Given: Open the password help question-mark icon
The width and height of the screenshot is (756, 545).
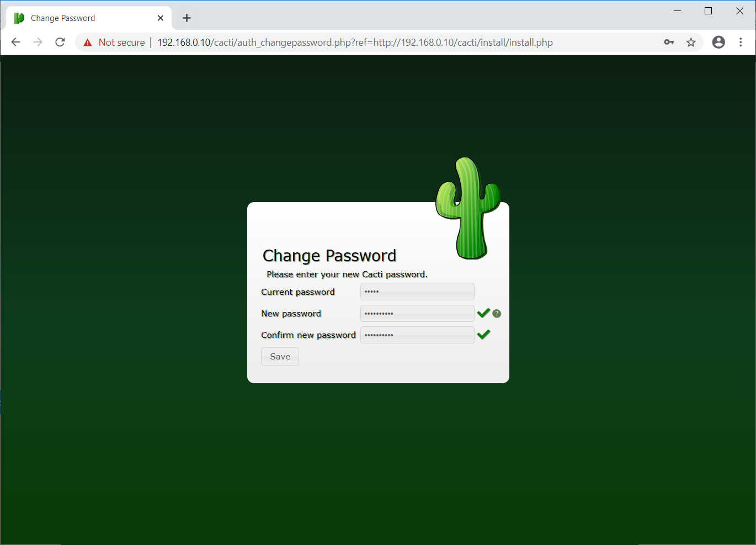Looking at the screenshot, I should click(497, 314).
